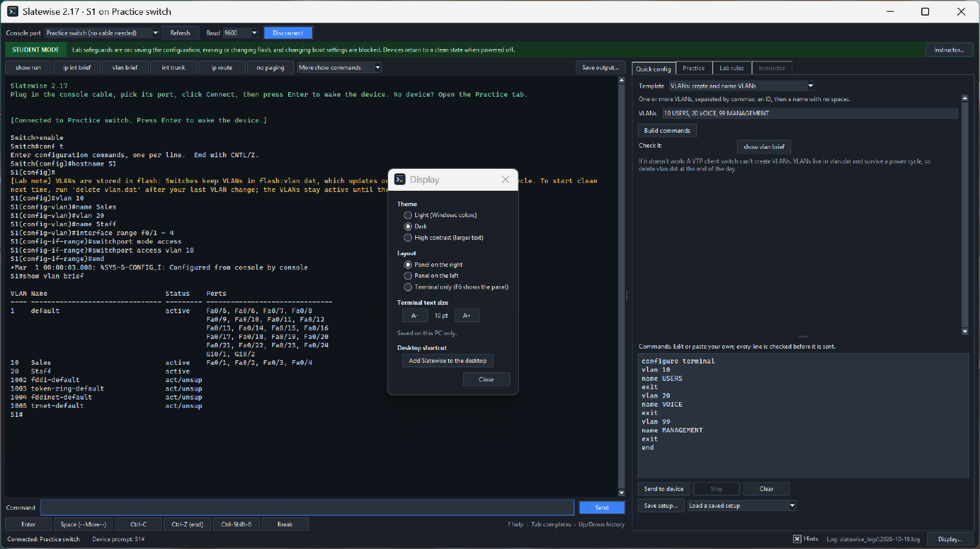Click in the Command input field

(x=307, y=508)
